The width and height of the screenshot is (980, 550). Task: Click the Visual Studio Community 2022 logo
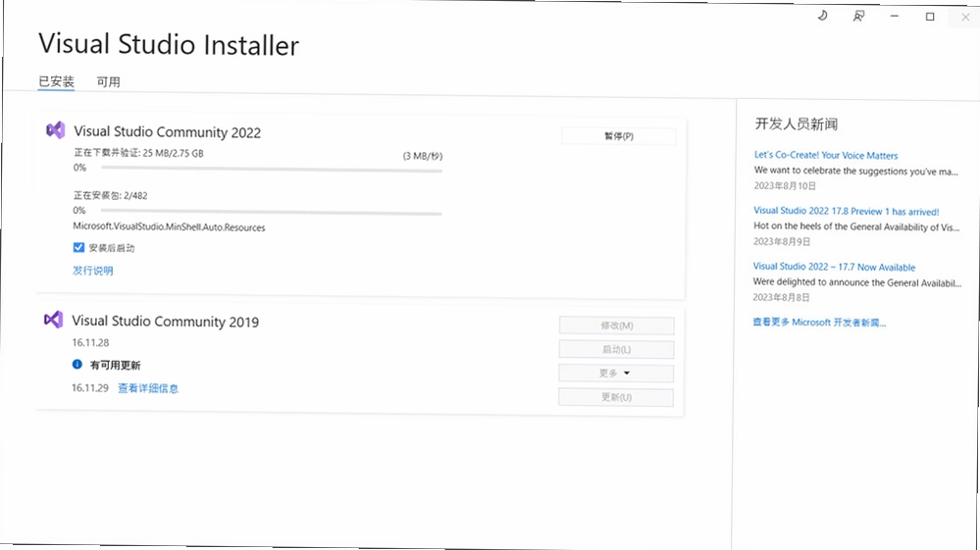pos(56,129)
